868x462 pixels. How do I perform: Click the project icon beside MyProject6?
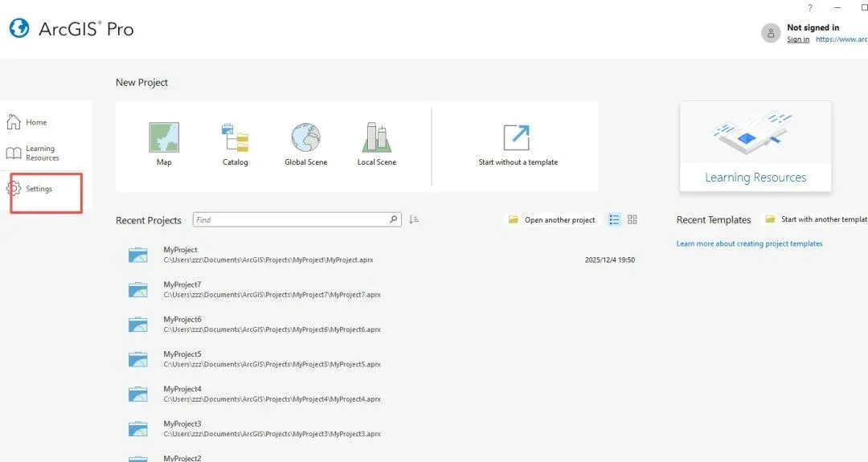pos(138,325)
